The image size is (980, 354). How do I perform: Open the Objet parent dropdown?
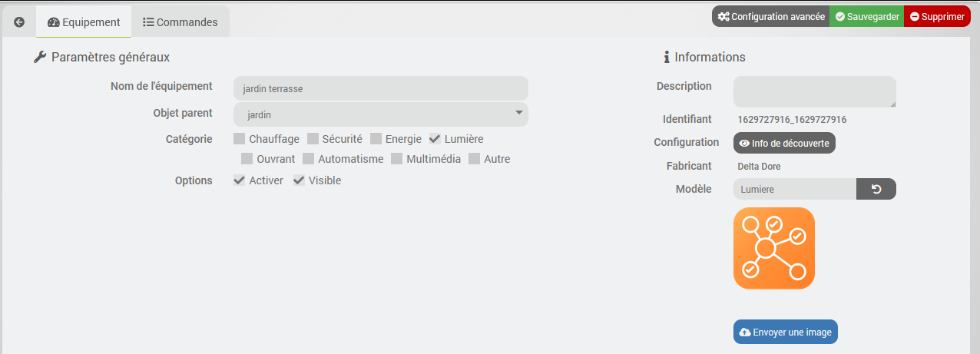381,114
